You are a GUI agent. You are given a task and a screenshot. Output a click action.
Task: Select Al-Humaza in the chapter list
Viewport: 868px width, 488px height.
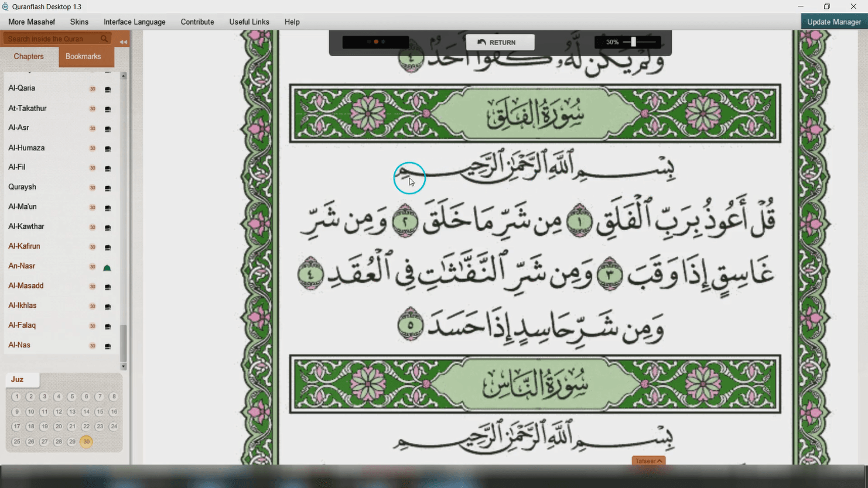[26, 148]
